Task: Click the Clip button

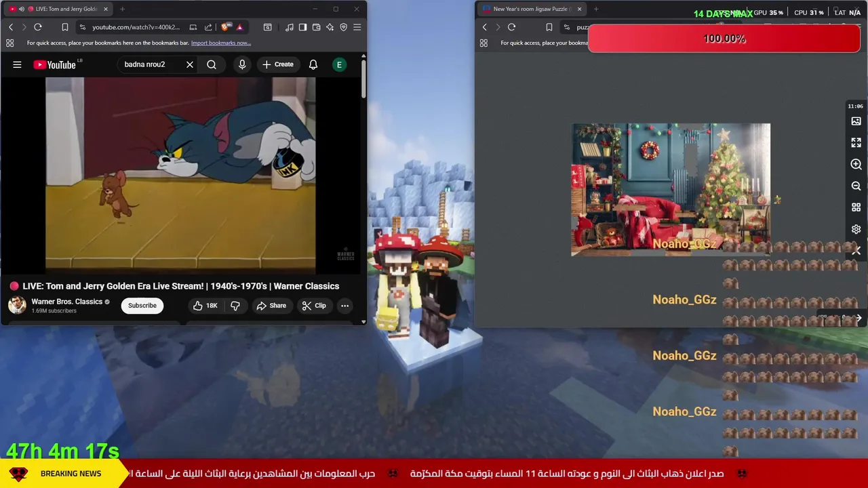Action: 314,306
